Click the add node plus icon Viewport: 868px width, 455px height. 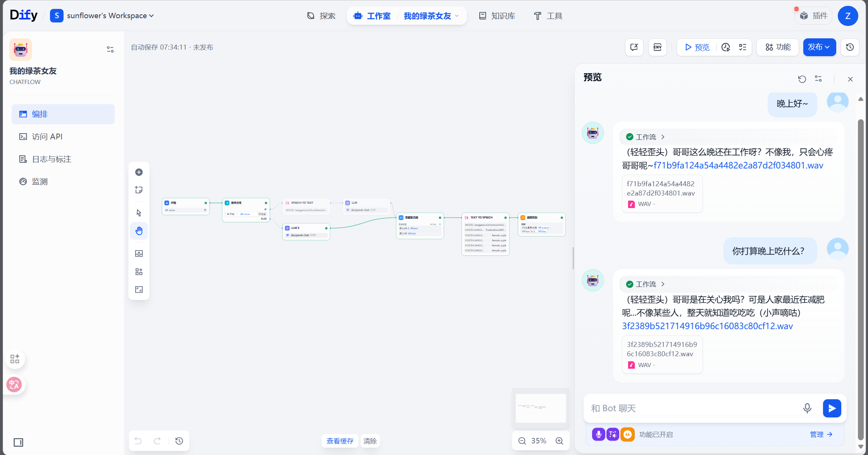(139, 172)
